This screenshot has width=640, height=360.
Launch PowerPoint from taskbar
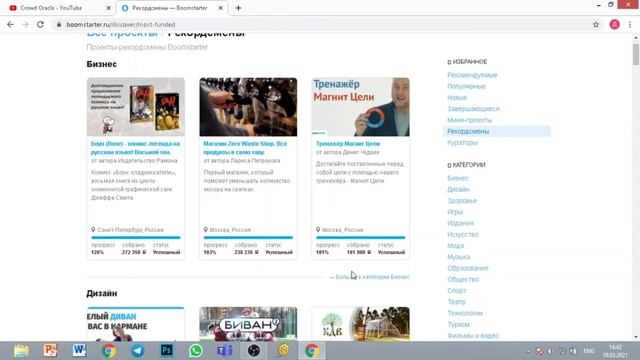point(50,351)
